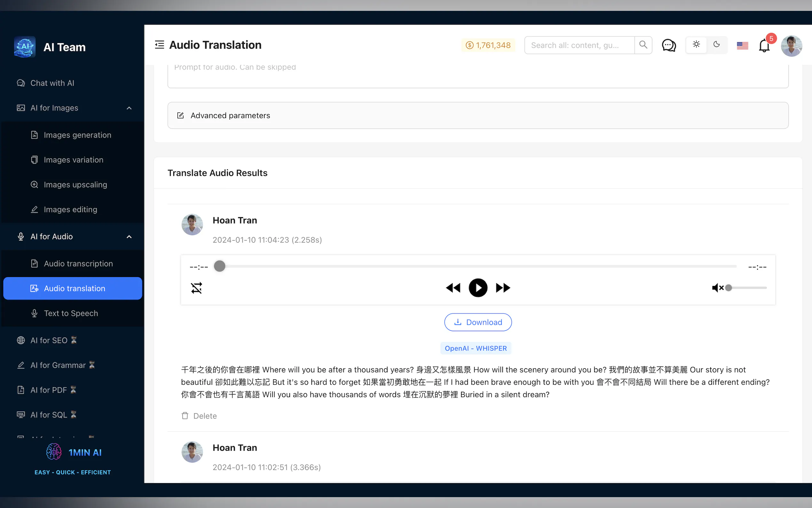Collapse the AI for Audio section
This screenshot has height=508, width=812.
click(129, 236)
